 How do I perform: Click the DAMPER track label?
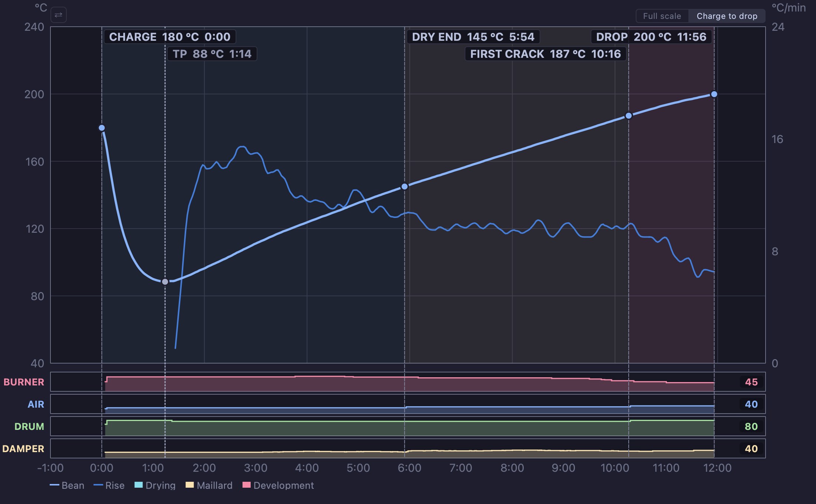point(23,449)
